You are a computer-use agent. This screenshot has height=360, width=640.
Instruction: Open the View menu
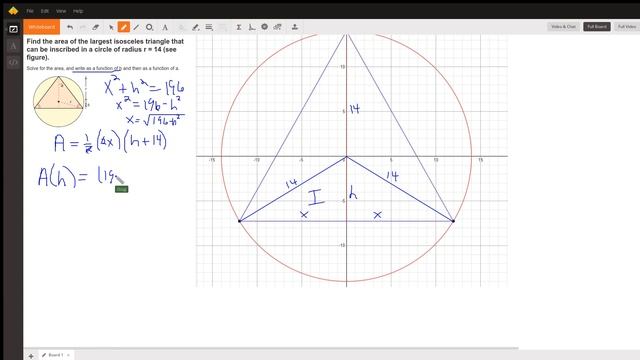tap(61, 11)
